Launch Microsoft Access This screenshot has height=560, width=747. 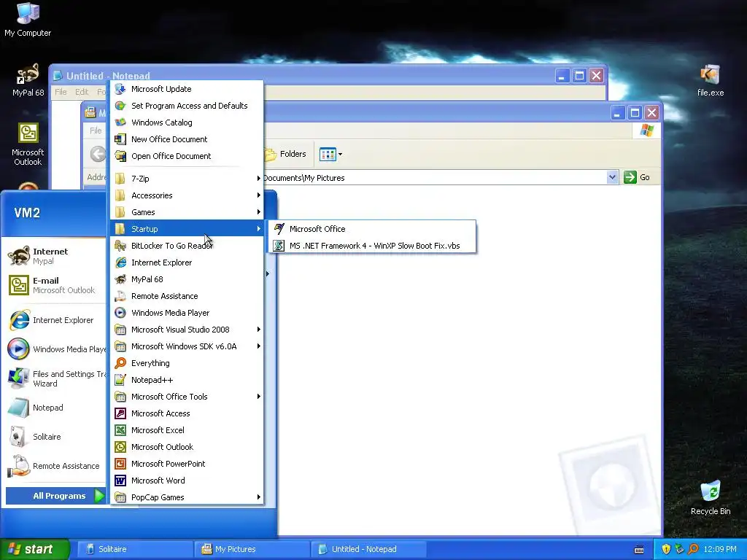pyautogui.click(x=187, y=413)
